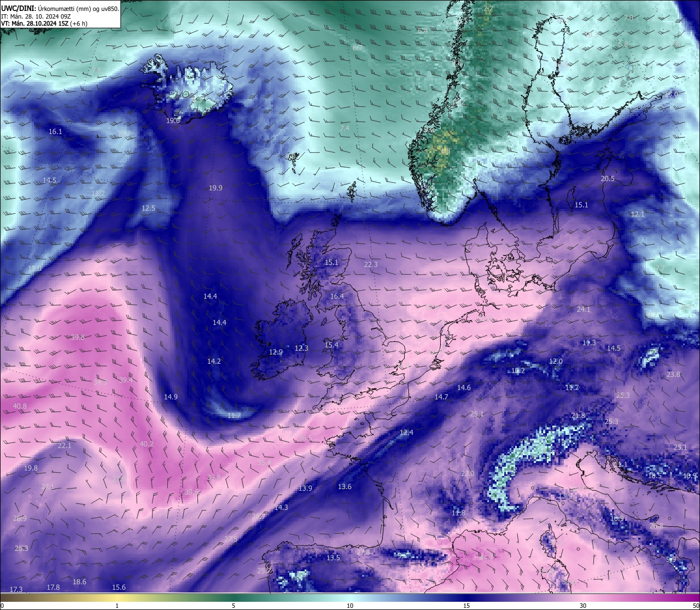This screenshot has height=610, width=700.
Task: Click the 23.8 value near the right edge
Action: (673, 375)
